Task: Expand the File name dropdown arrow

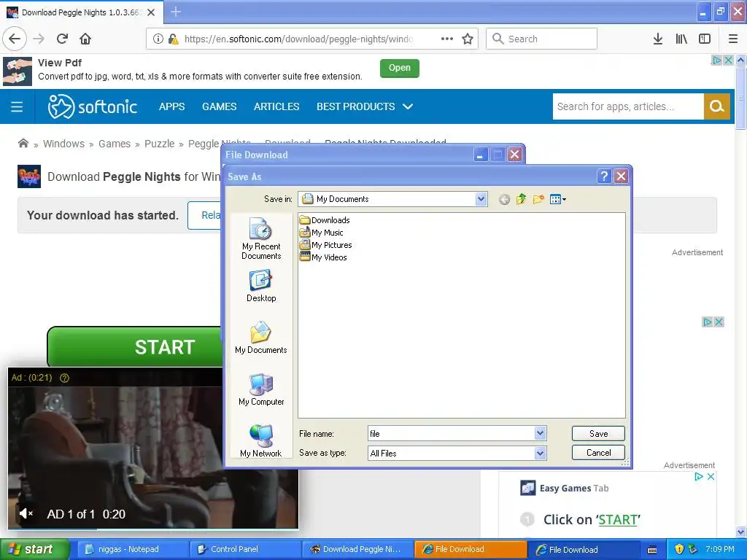Action: pyautogui.click(x=540, y=433)
